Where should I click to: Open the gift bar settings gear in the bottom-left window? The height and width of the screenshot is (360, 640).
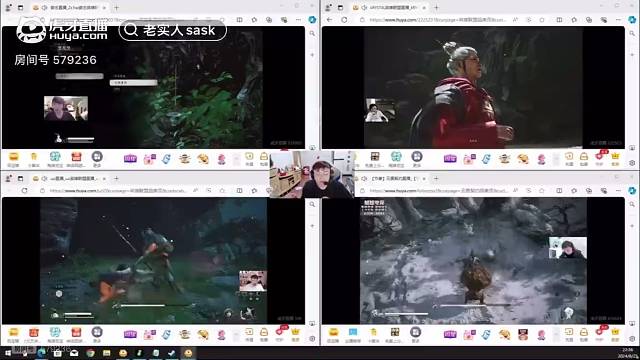[x=312, y=338]
